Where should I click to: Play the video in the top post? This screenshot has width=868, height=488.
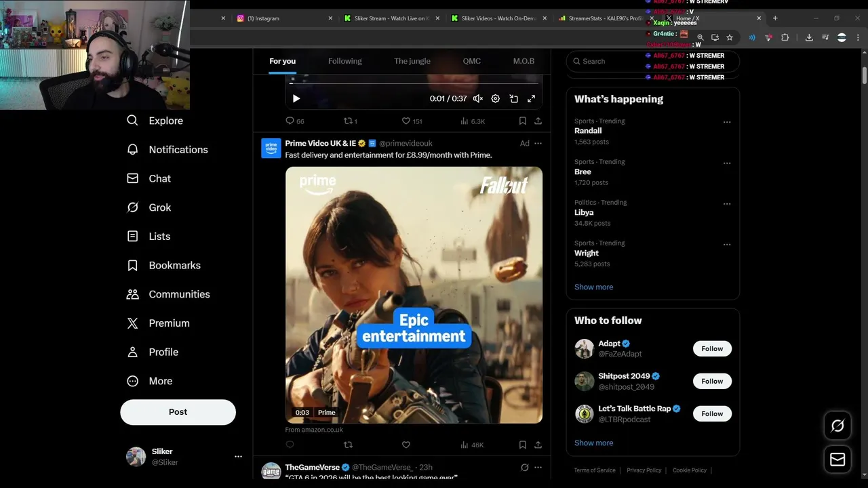[296, 99]
